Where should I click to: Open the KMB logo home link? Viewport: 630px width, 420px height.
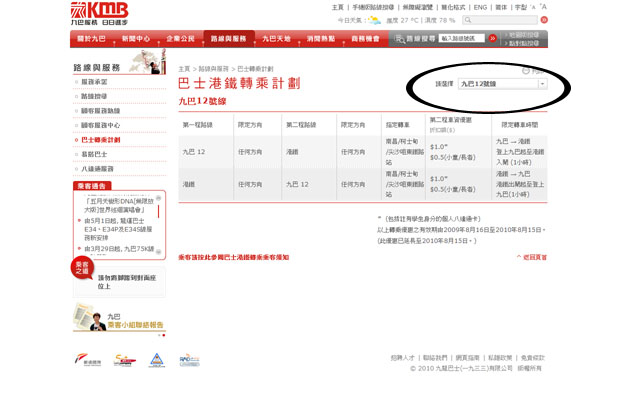point(99,13)
